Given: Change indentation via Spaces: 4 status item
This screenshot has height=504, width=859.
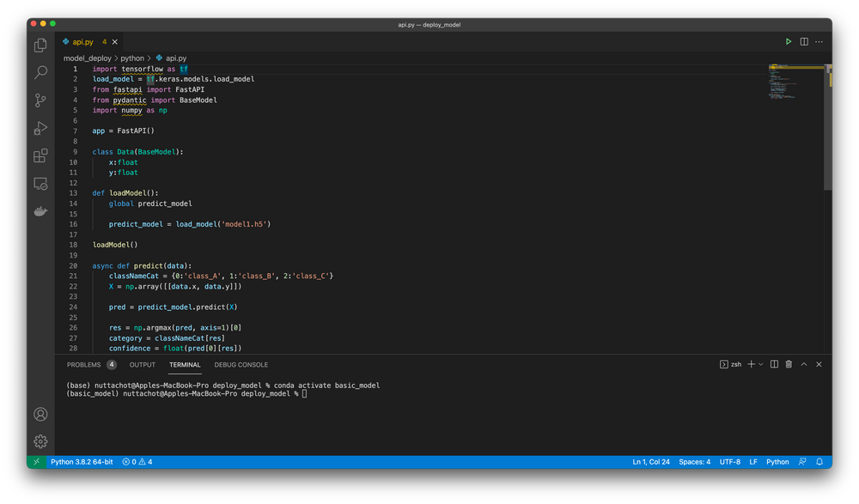Looking at the screenshot, I should [694, 461].
